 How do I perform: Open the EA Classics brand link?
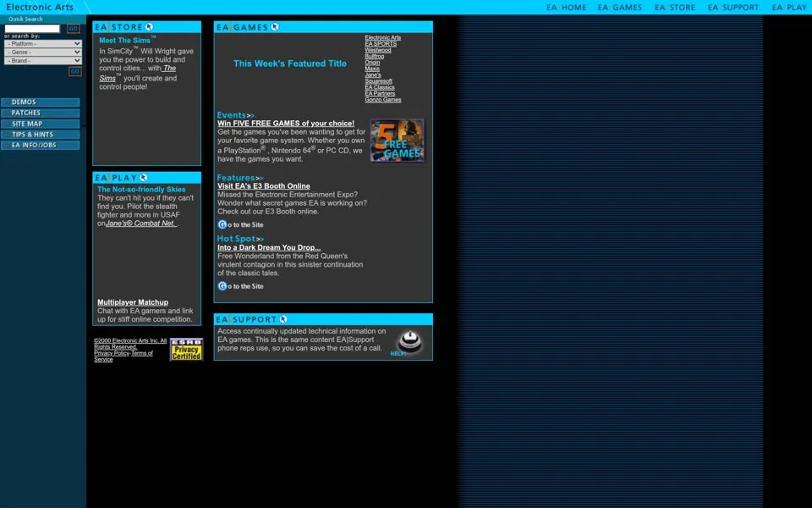[380, 87]
